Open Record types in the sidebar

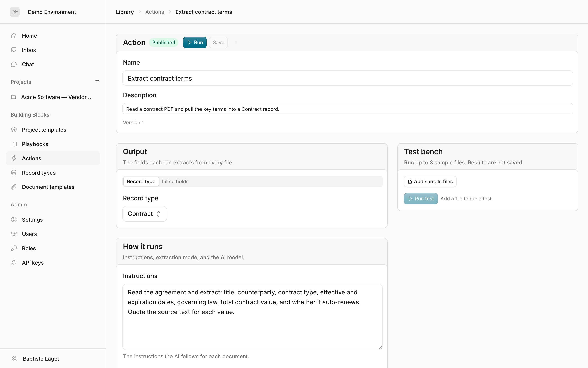(x=53, y=173)
